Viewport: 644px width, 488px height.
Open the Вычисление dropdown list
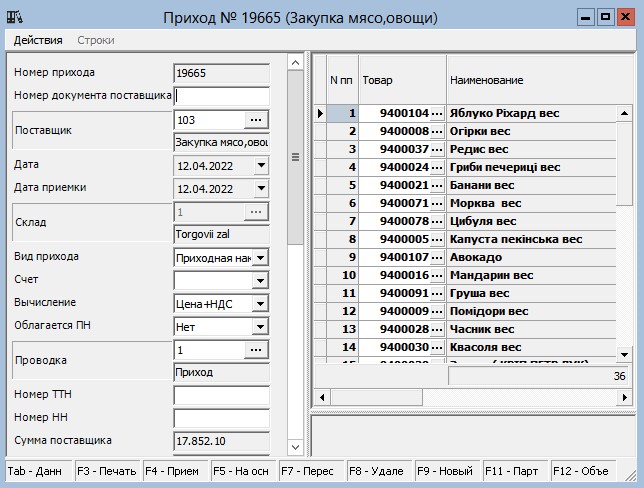click(x=261, y=304)
